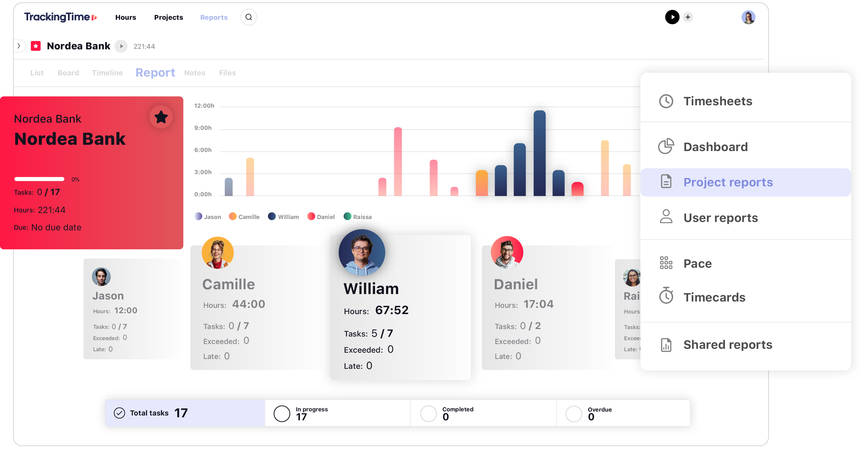Switch to the Timeline tab
Screen dimensions: 868x449
[107, 73]
